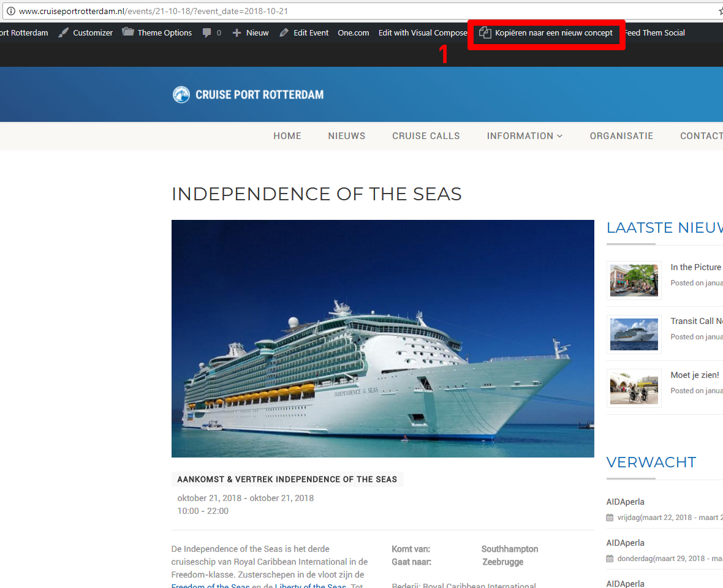Click Kopiëren naar een nieuw concept
The height and width of the screenshot is (588, 723).
(554, 32)
